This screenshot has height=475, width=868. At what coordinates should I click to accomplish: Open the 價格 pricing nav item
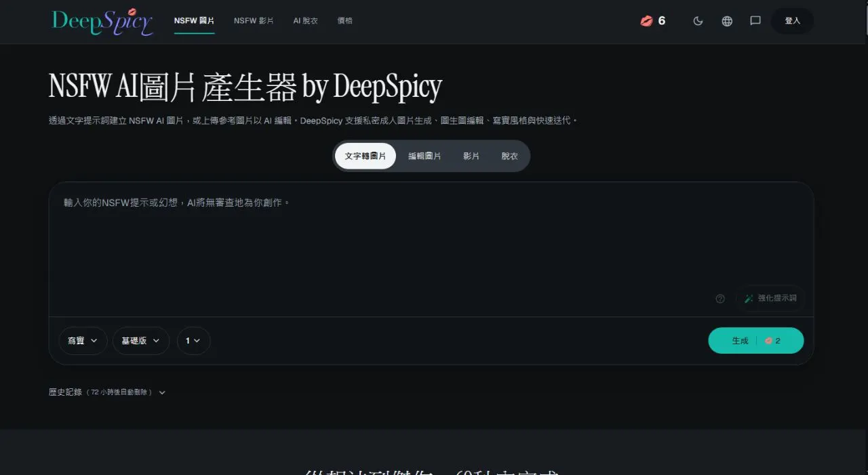pyautogui.click(x=344, y=21)
